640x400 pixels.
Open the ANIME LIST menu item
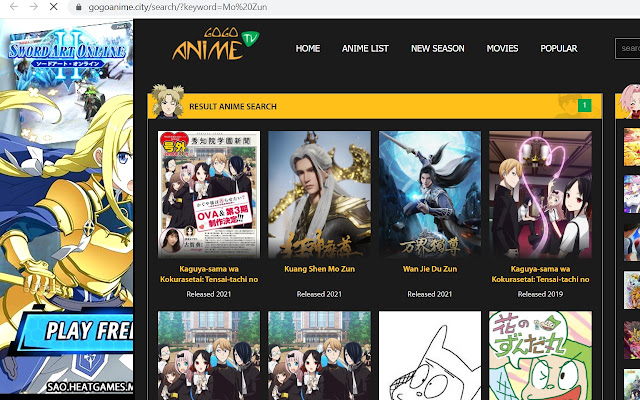pos(365,49)
